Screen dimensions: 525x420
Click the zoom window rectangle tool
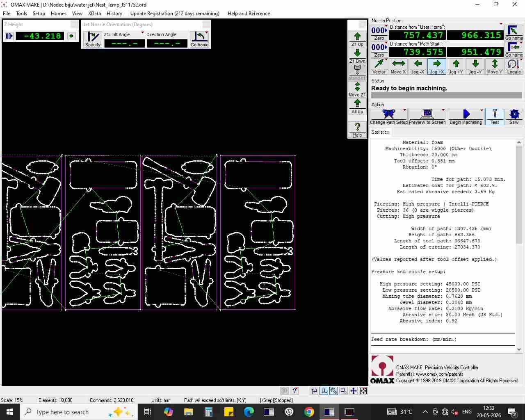coord(344,391)
